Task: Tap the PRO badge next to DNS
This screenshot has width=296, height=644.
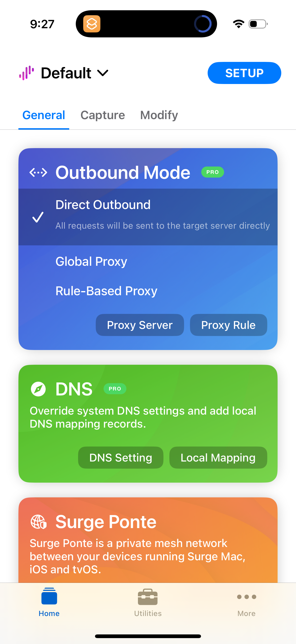Action: [x=115, y=389]
